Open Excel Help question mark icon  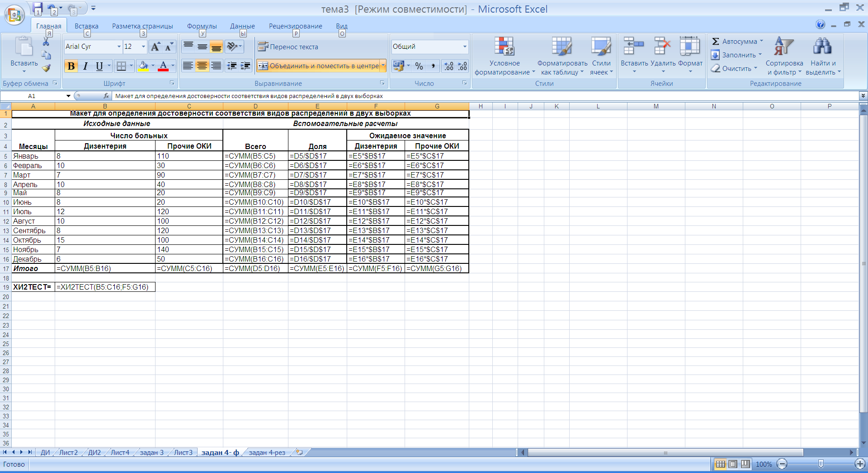pyautogui.click(x=821, y=24)
